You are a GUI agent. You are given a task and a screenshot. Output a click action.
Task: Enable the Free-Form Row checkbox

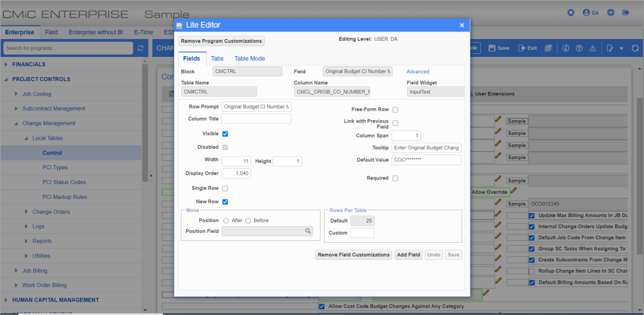395,110
